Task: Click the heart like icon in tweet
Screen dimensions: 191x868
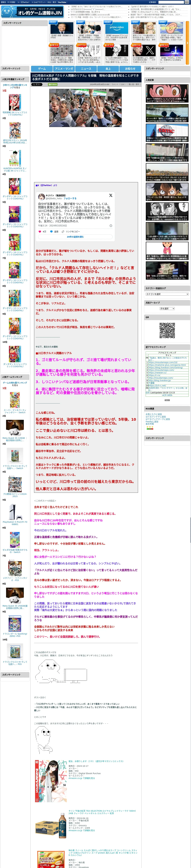Action: click(x=40, y=231)
